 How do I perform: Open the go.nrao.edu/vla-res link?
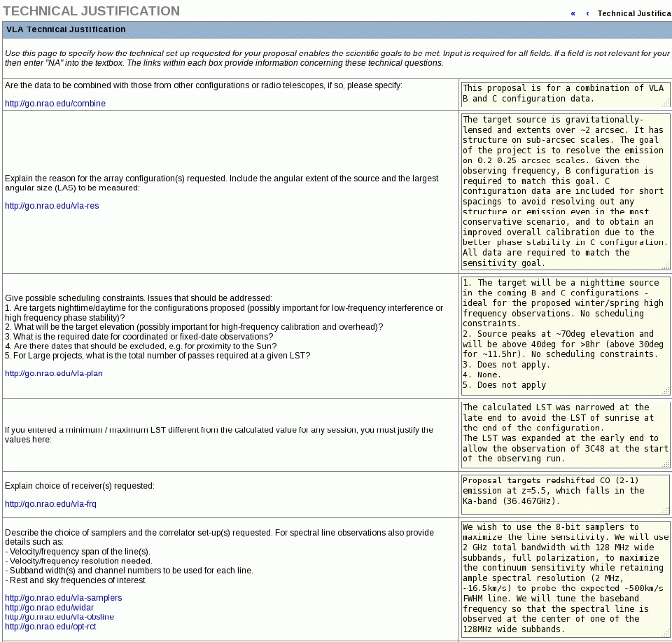52,206
